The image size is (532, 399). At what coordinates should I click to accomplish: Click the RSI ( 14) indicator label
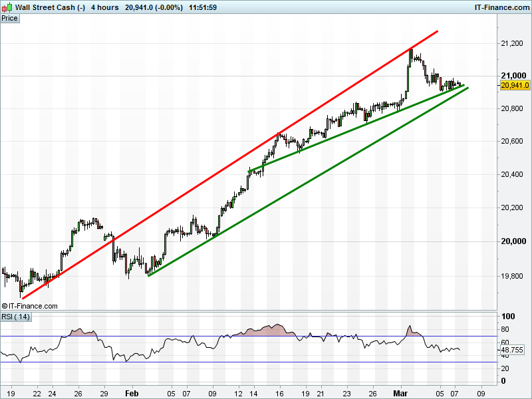15,317
